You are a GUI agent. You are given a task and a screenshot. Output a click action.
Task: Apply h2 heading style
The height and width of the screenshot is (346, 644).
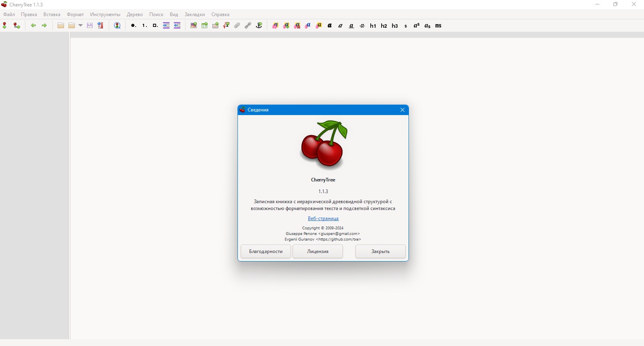click(x=384, y=25)
